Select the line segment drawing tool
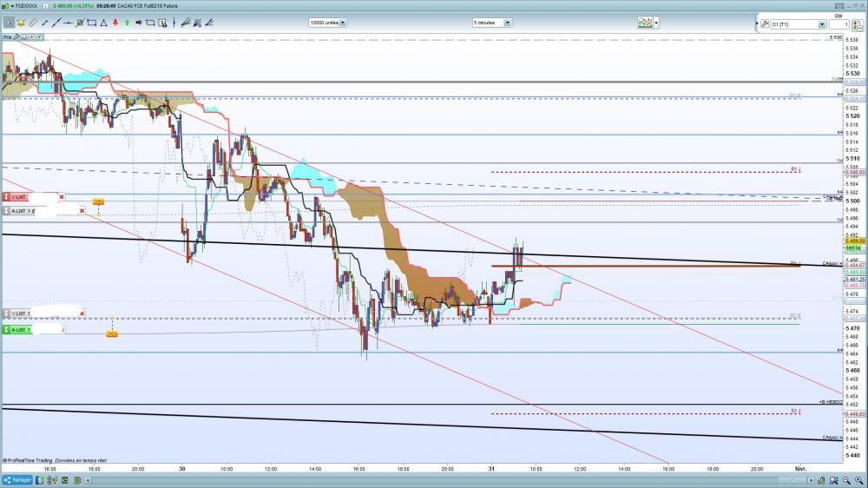 [45, 23]
